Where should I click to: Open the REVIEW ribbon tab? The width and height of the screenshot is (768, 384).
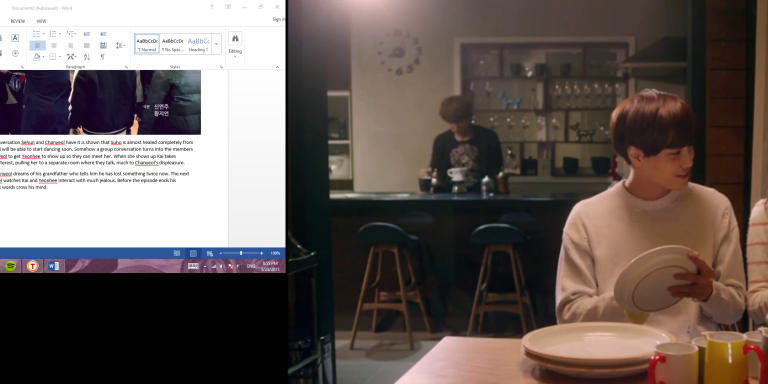pos(18,21)
